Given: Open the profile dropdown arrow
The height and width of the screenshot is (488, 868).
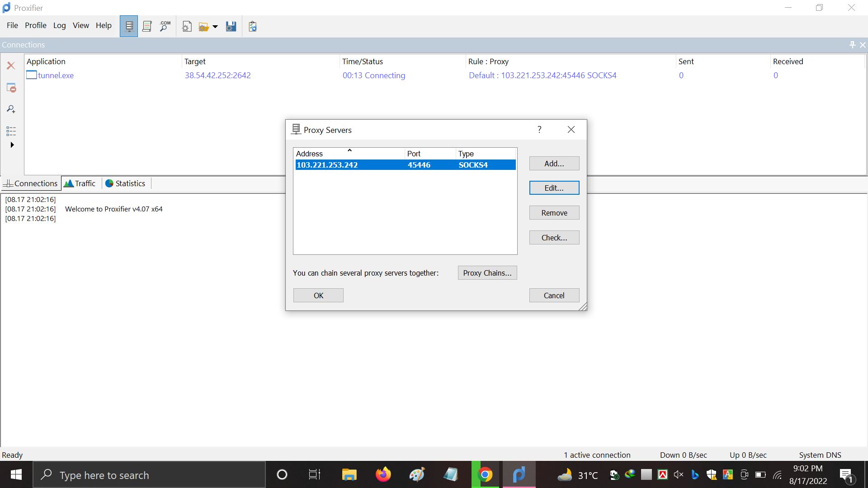Looking at the screenshot, I should click(215, 26).
